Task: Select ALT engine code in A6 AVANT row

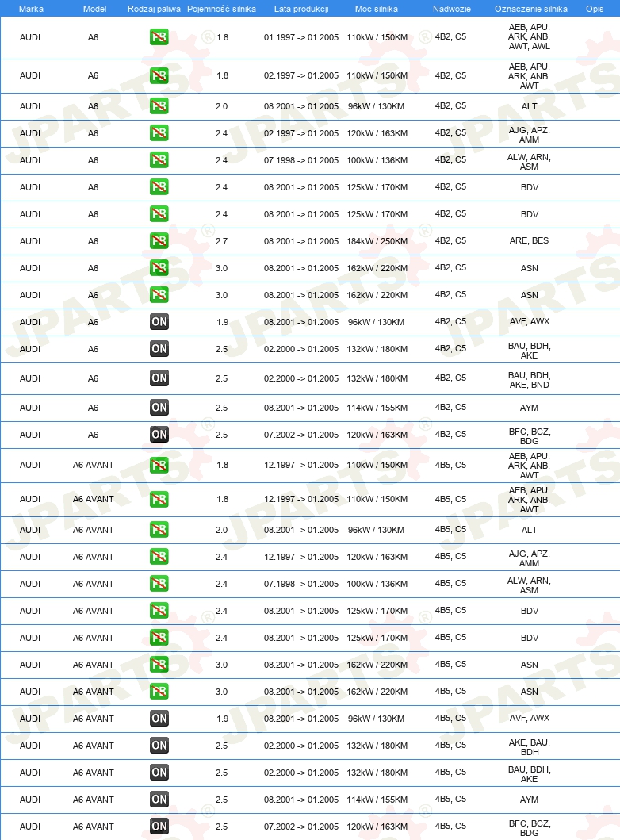Action: 529,530
